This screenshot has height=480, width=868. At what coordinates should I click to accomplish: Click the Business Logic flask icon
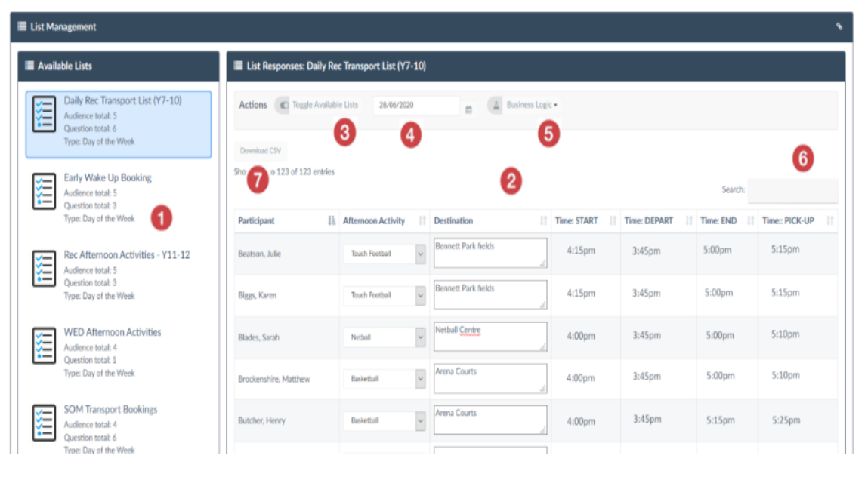click(496, 105)
